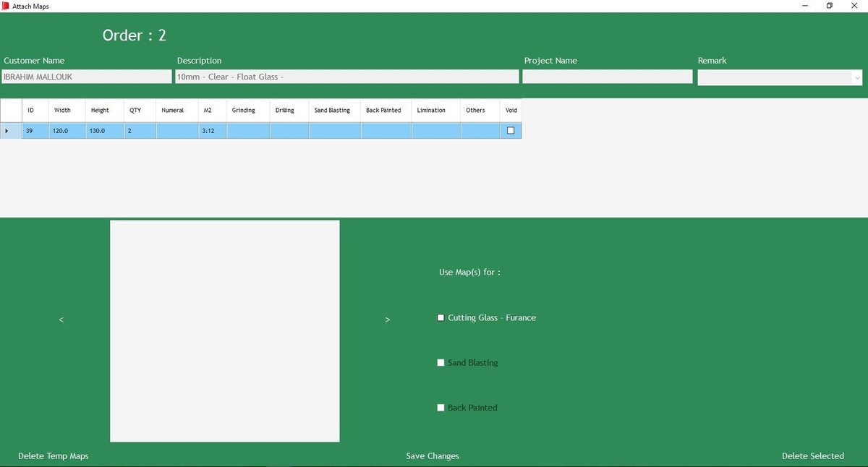Click the next map arrow
The height and width of the screenshot is (467, 868).
click(388, 320)
